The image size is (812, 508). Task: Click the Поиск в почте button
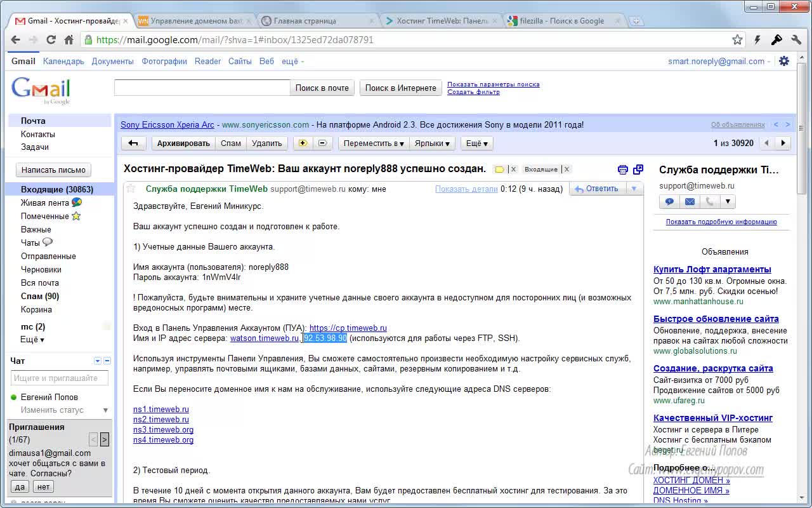pos(322,88)
